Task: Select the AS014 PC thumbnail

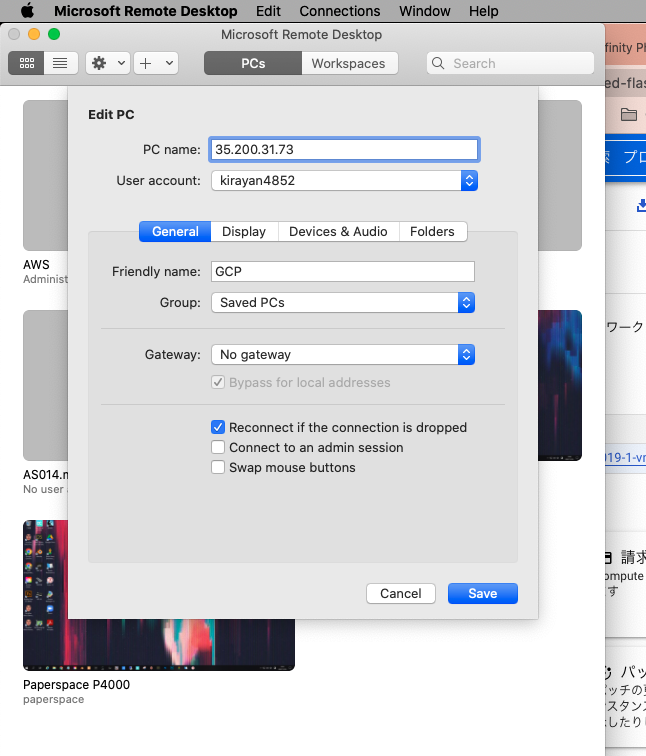Action: (x=46, y=385)
